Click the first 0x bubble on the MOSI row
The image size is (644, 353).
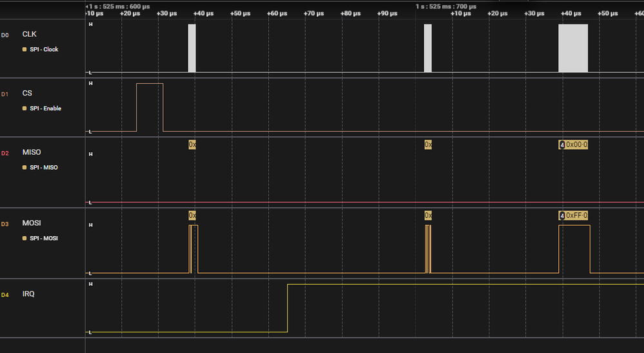pyautogui.click(x=192, y=216)
